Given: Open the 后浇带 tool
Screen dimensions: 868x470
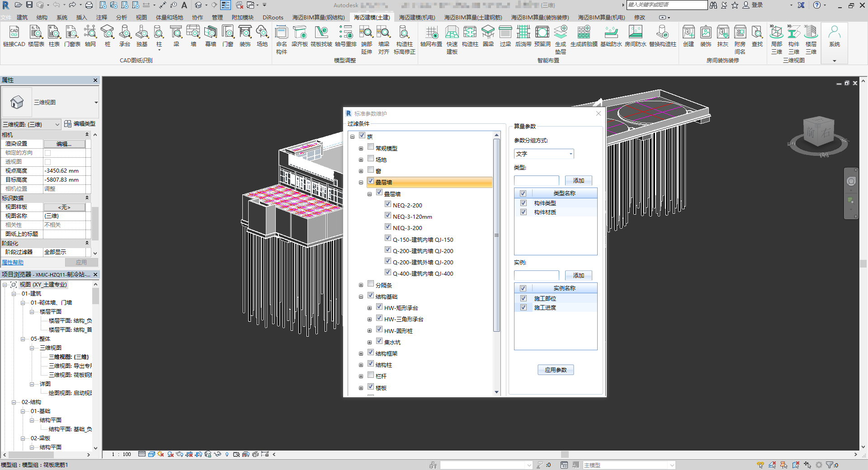Looking at the screenshot, I should (524, 36).
